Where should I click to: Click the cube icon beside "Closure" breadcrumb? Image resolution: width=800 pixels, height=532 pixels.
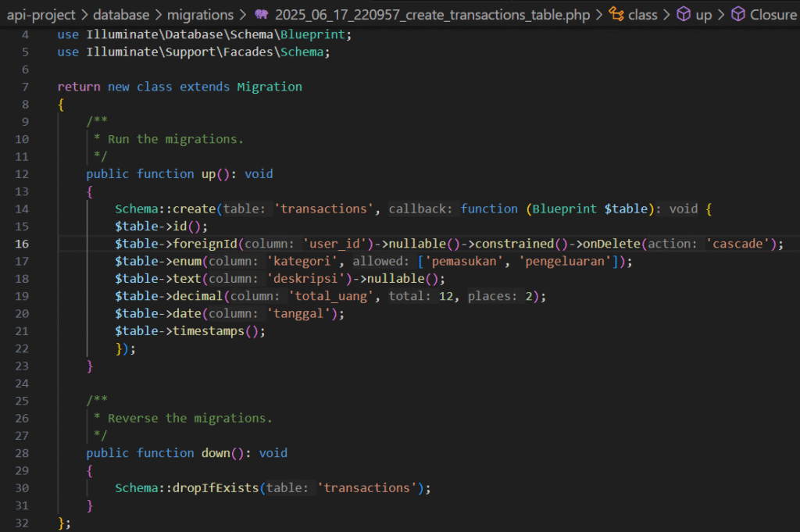pyautogui.click(x=737, y=15)
